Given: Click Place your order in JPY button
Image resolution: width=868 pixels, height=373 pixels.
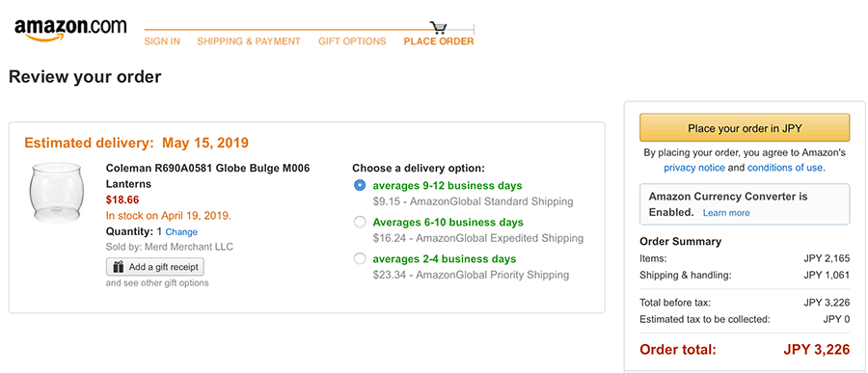Looking at the screenshot, I should [745, 128].
